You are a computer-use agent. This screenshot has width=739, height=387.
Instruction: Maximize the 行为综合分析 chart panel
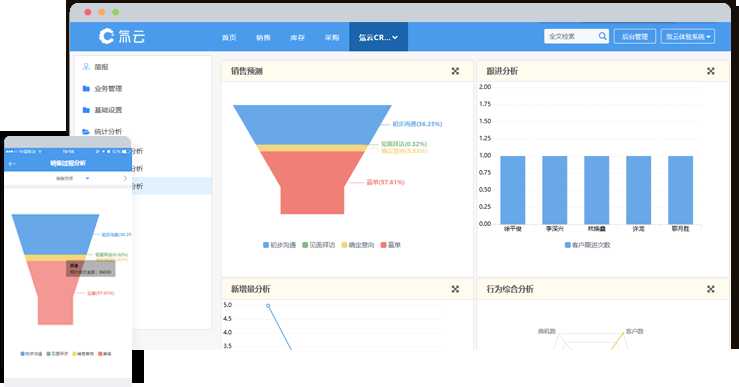pos(711,289)
